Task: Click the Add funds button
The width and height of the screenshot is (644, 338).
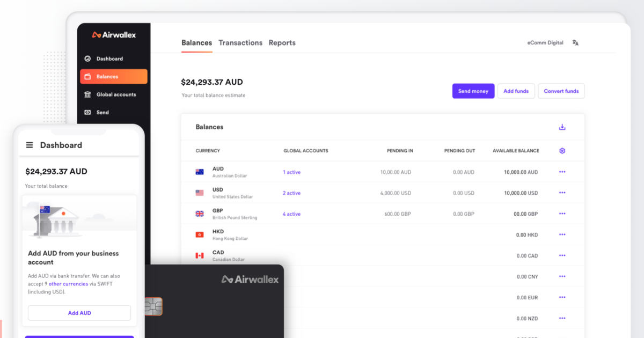Action: (x=516, y=91)
